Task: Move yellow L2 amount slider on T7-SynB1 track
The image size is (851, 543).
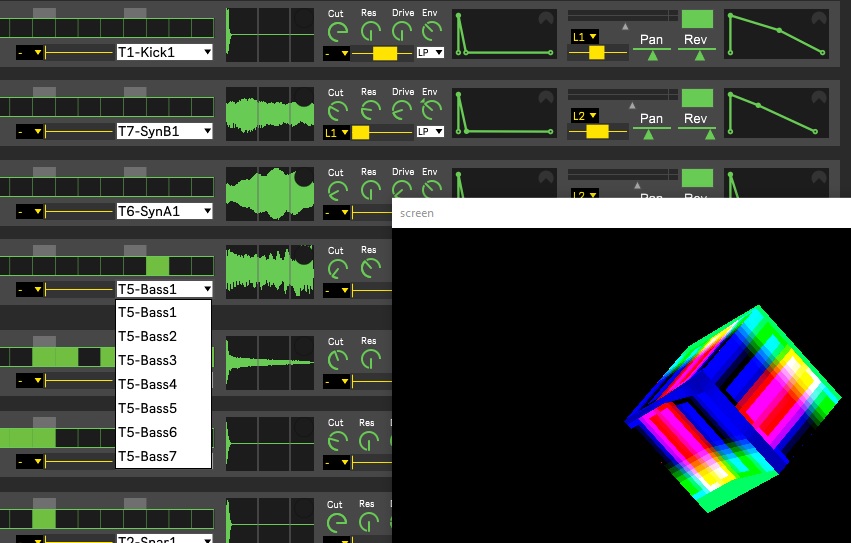Action: [x=597, y=131]
